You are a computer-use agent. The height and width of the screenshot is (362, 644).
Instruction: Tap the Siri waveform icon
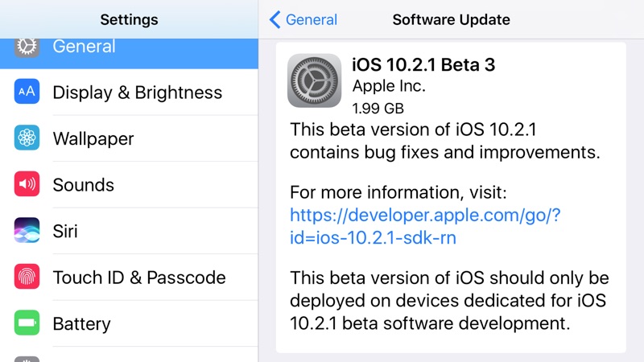pos(27,231)
